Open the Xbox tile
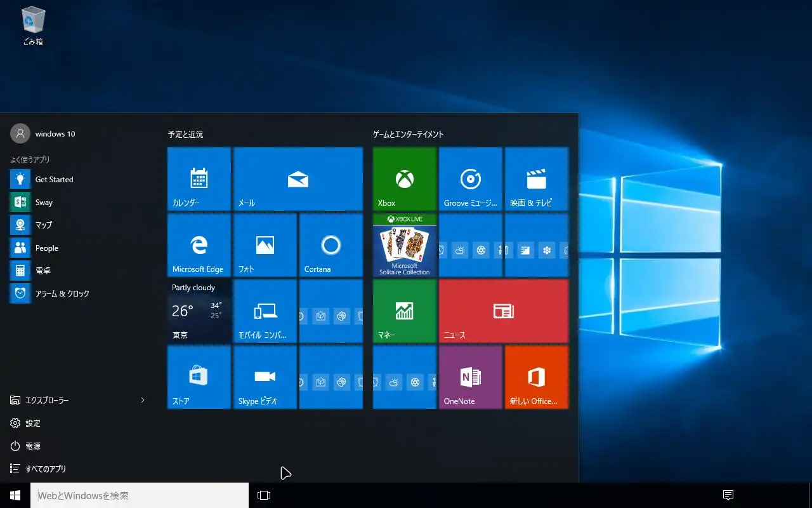 [x=405, y=179]
